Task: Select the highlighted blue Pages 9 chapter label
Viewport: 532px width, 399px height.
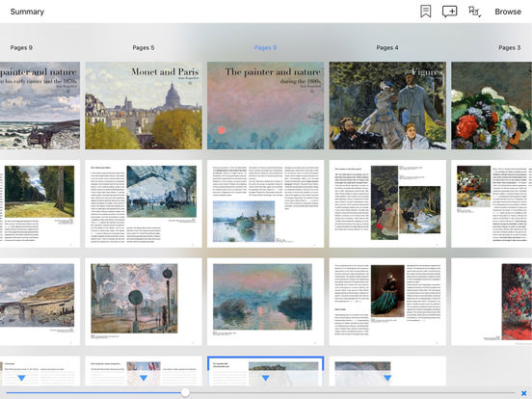Action: point(265,47)
